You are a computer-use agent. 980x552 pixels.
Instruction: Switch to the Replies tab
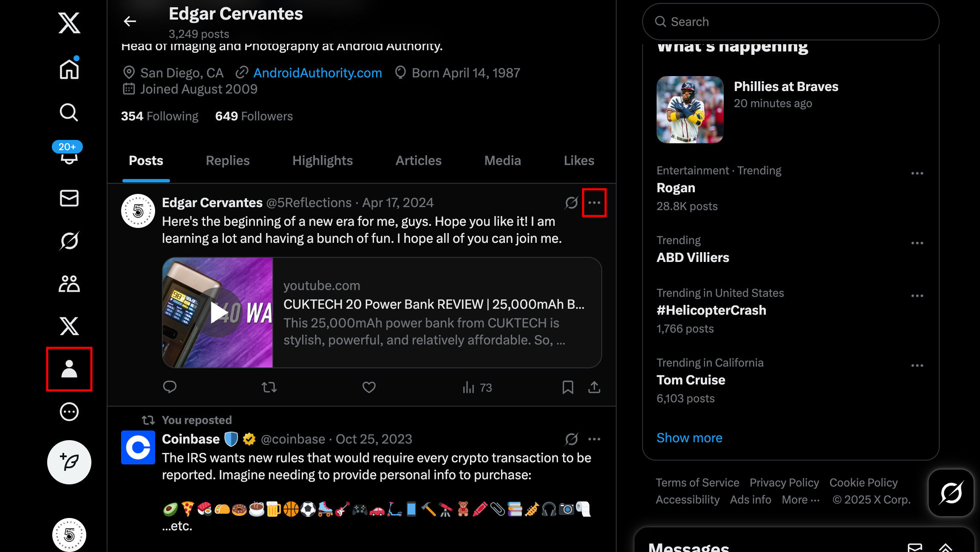click(227, 161)
